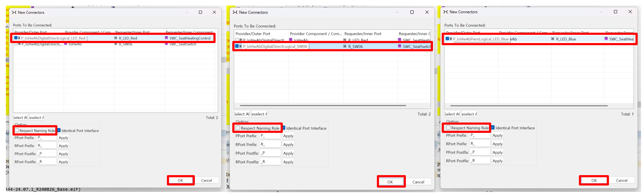Click the purple SWC_SeatSwitch icon in middle dialog
This screenshot has width=644, height=194.
point(399,46)
